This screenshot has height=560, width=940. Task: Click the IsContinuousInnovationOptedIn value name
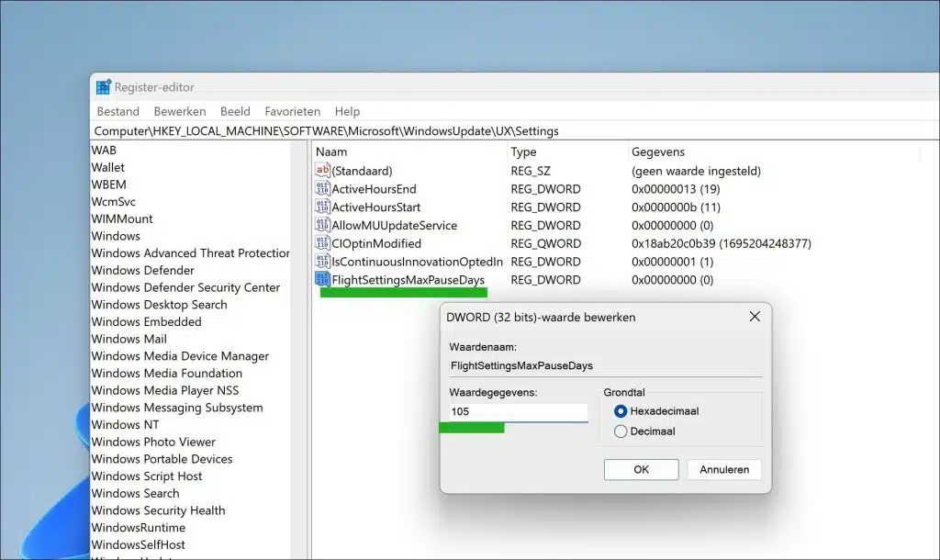(418, 262)
